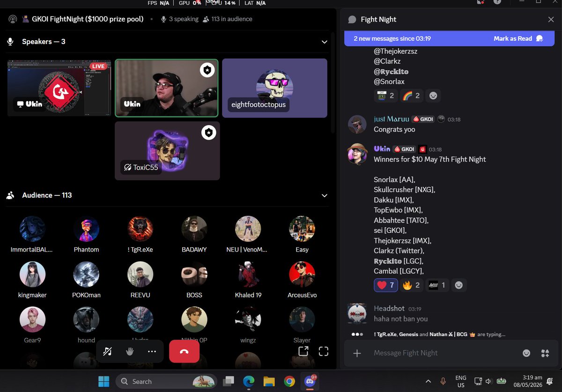
Task: Add reaction to Ukin's winners message
Action: 459,285
